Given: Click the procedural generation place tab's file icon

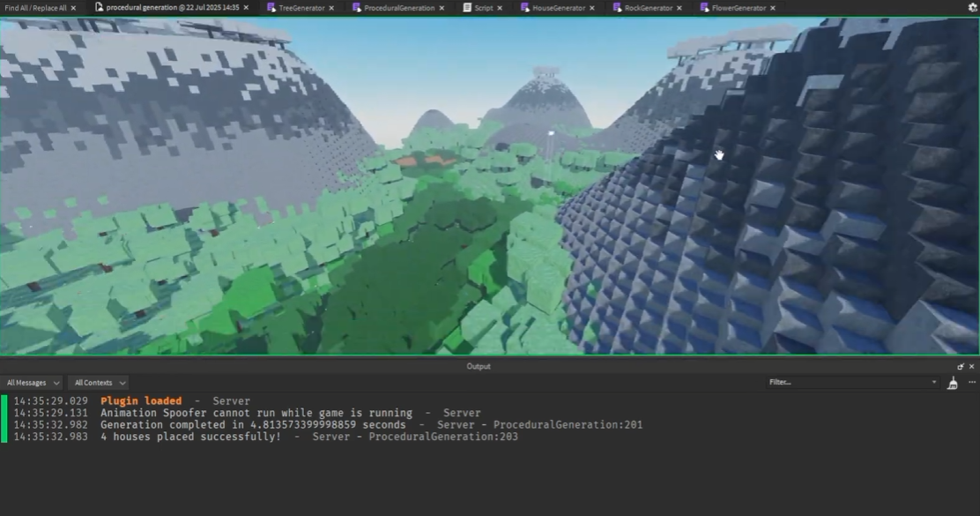Looking at the screenshot, I should tap(99, 8).
